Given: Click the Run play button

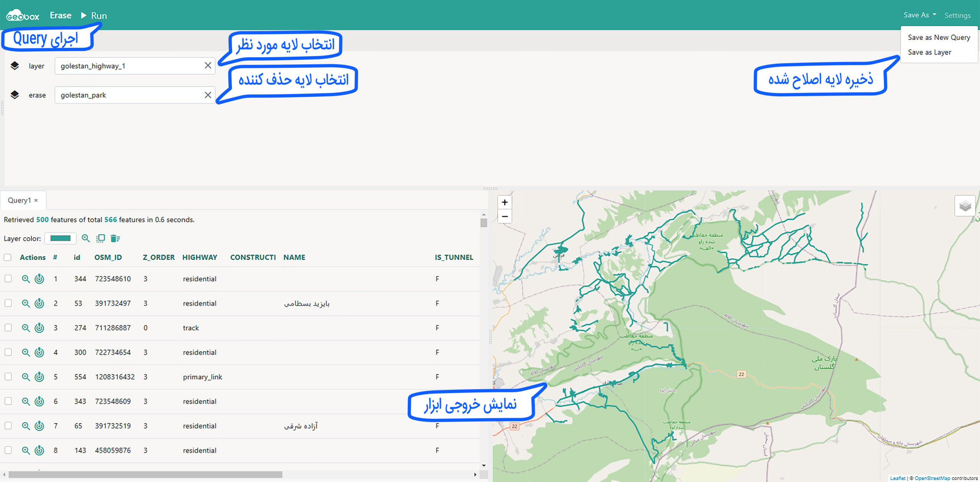Looking at the screenshot, I should tap(94, 16).
